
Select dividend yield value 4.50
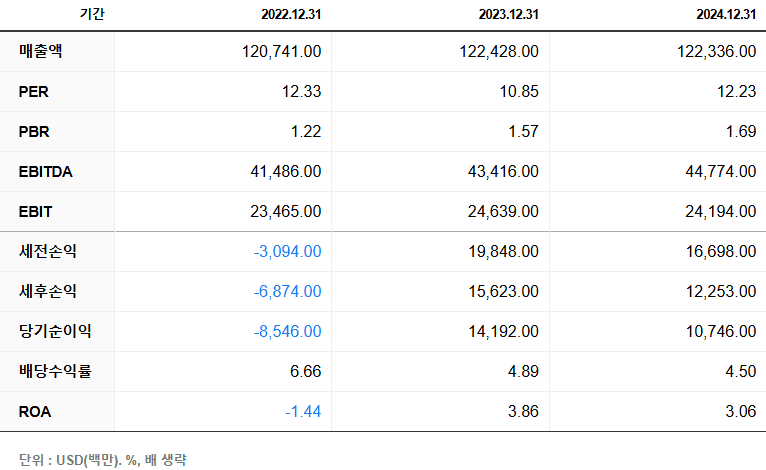[741, 371]
